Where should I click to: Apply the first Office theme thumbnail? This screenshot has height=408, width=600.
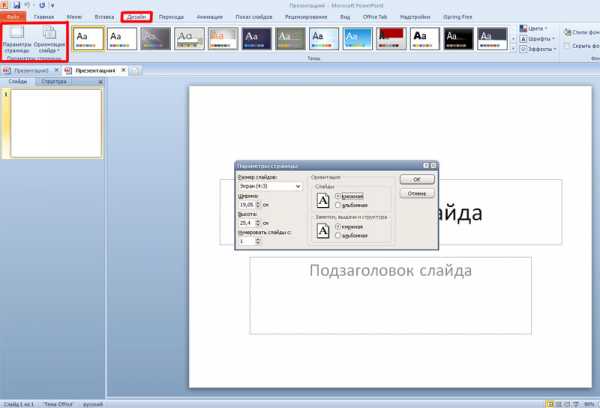(x=89, y=38)
